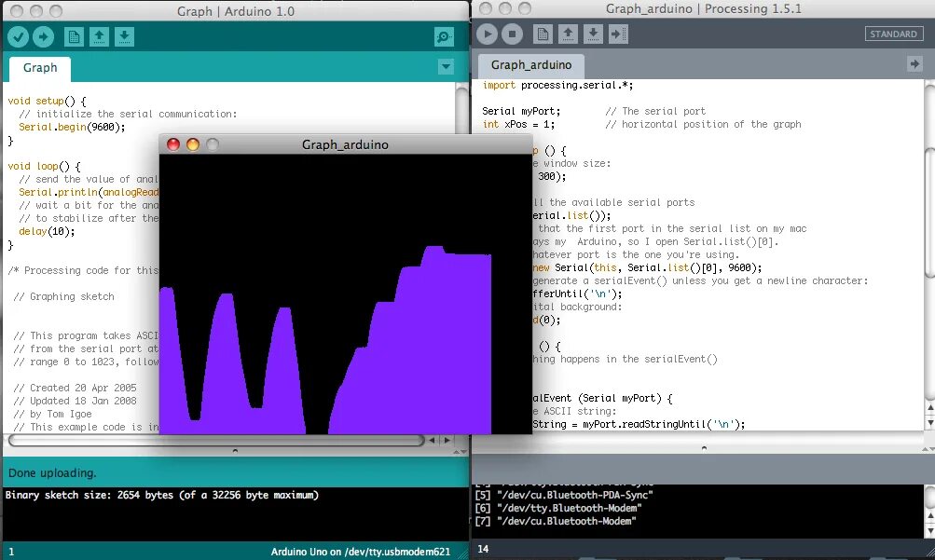Click the Arduino Upload arrow button
935x560 pixels.
click(43, 37)
